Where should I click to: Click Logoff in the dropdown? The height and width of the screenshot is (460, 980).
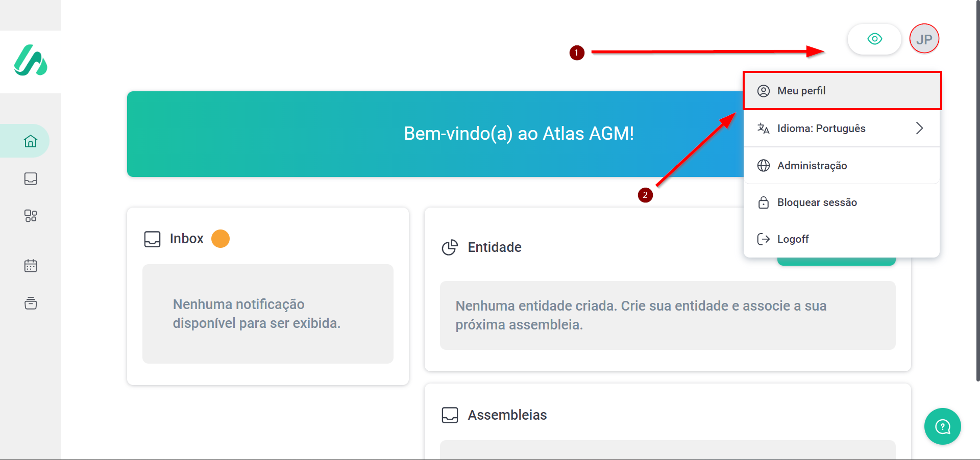click(x=793, y=239)
